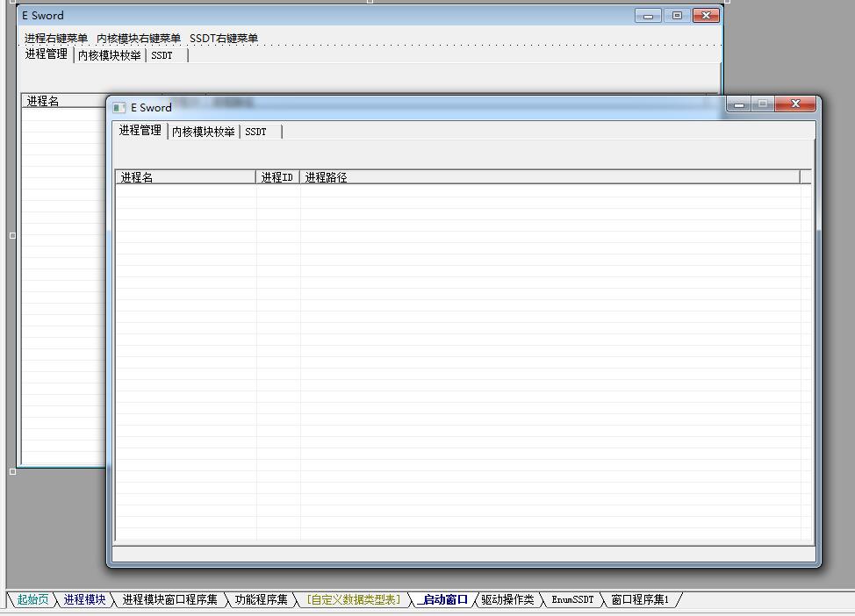
Task: Click the designer window's E Sword title text
Action: pyautogui.click(x=42, y=15)
